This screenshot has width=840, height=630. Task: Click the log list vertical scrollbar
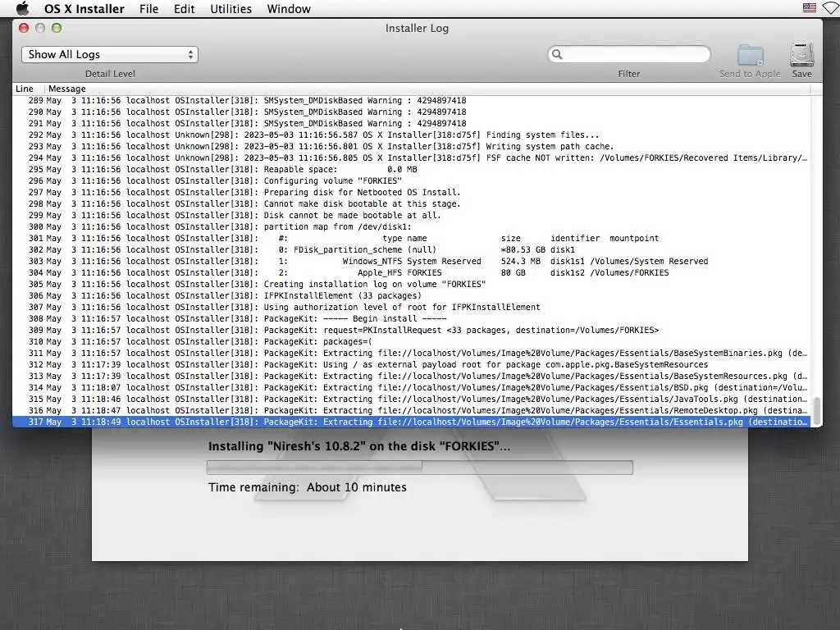816,411
